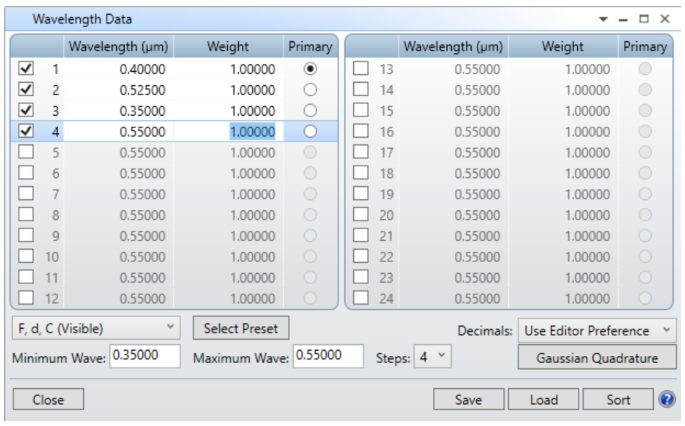
Task: Close window using title bar X
Action: 665,19
